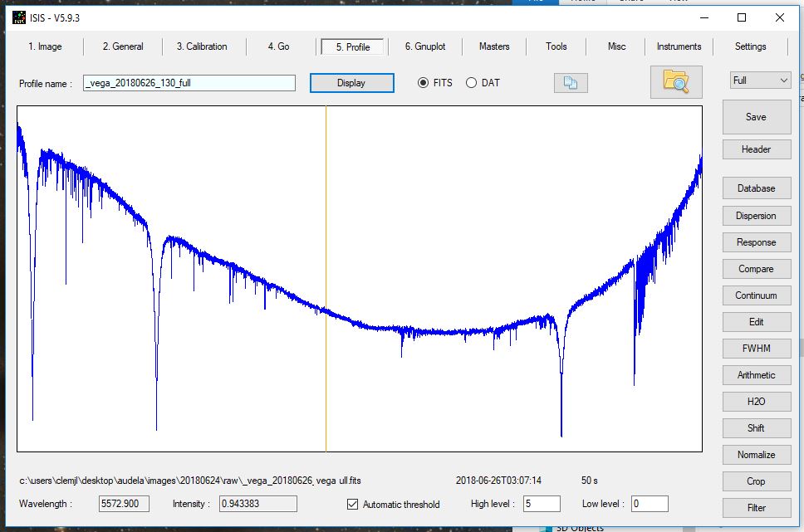Open the 3. Calibration tab
804x532 pixels.
tap(202, 46)
